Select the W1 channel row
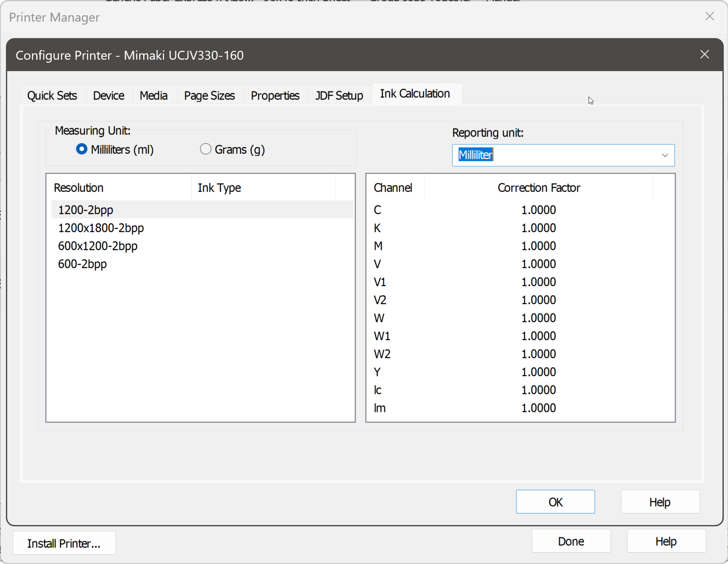This screenshot has height=564, width=728. 520,336
